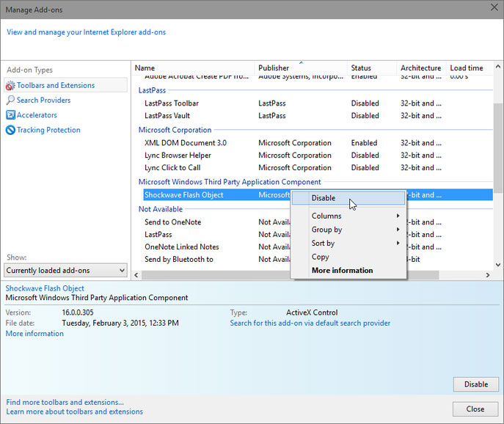Choose Disable in the context menu
The image size is (504, 424).
pyautogui.click(x=348, y=198)
